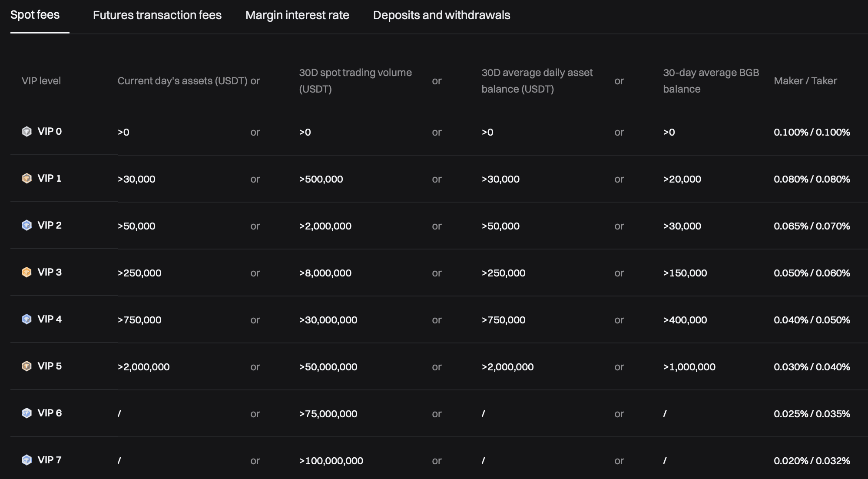Click the VIP 5 badge icon
The height and width of the screenshot is (479, 868).
click(x=27, y=366)
